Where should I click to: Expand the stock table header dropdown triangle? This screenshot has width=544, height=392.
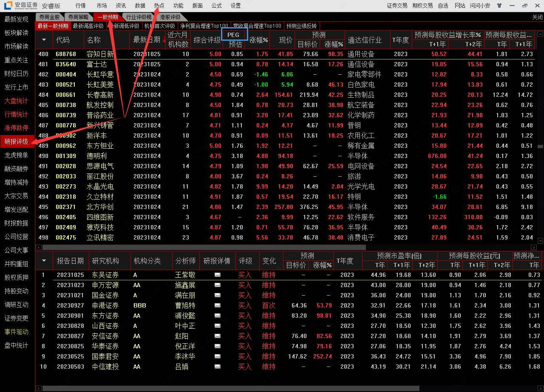(x=44, y=40)
